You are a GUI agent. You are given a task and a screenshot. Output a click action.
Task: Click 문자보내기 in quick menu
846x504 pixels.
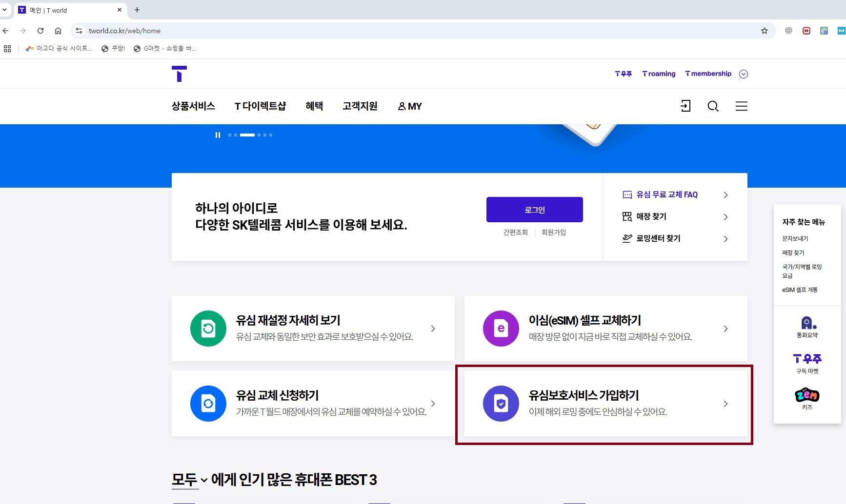(795, 238)
